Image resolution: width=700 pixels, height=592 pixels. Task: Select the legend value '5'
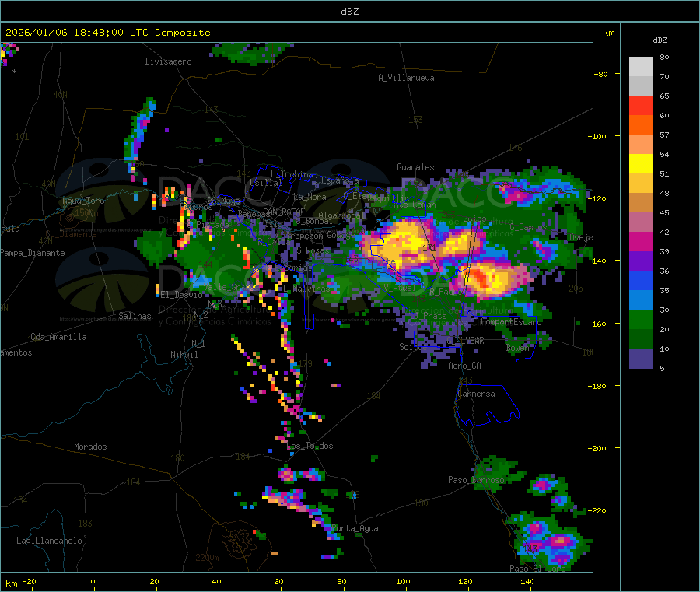tap(662, 368)
